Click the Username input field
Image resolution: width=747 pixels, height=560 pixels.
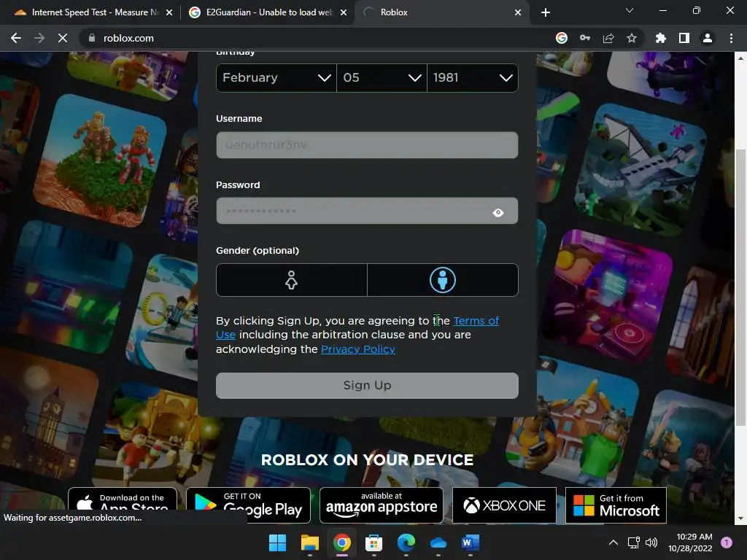(367, 145)
